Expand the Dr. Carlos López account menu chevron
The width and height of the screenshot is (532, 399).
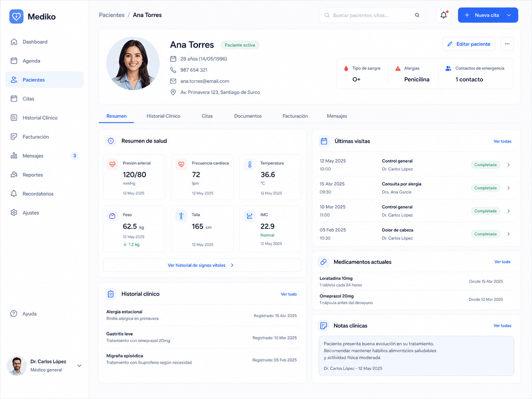79,366
